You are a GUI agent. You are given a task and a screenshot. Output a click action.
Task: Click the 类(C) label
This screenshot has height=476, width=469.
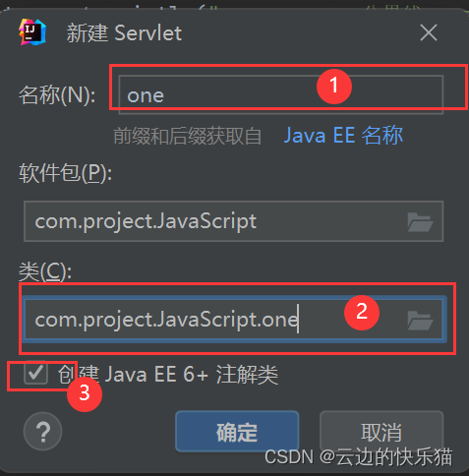(x=45, y=271)
